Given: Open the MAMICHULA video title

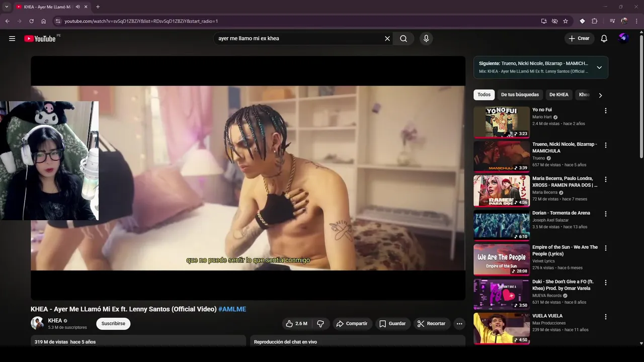Looking at the screenshot, I should point(565,147).
